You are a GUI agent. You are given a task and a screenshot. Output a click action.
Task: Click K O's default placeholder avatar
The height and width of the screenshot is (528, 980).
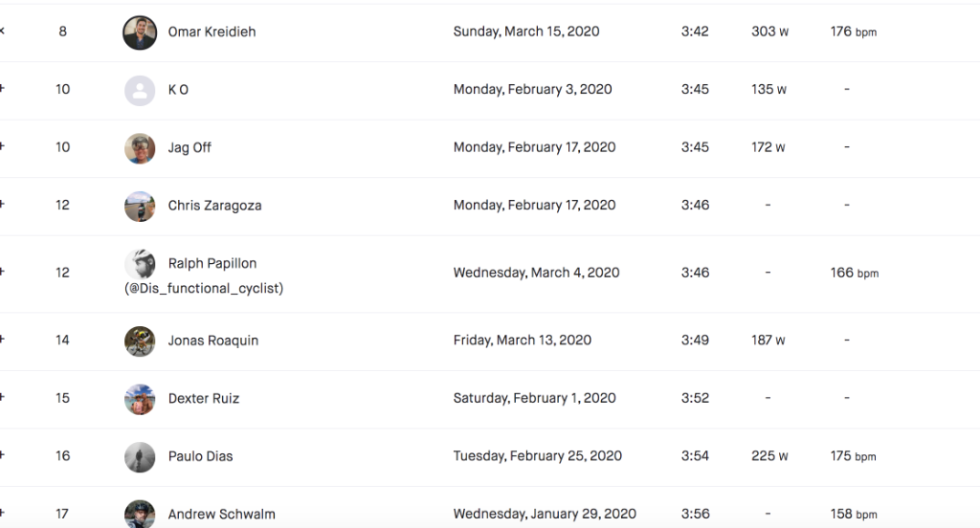(140, 90)
